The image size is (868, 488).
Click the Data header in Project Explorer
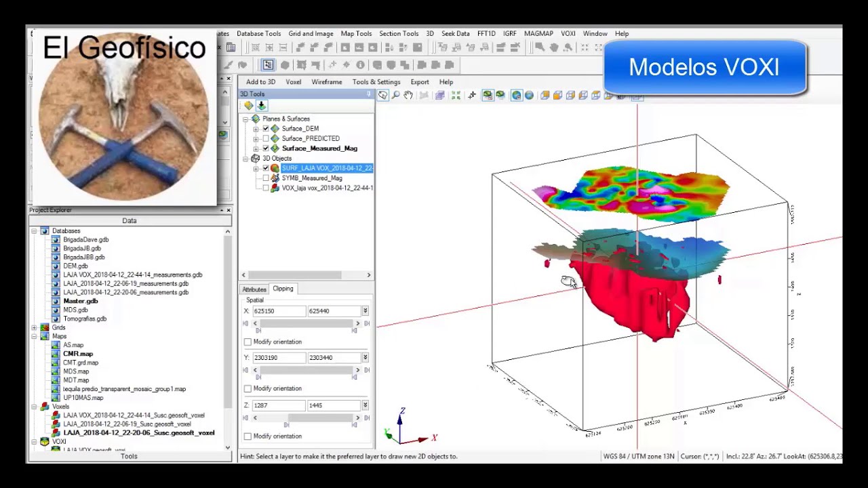[129, 220]
